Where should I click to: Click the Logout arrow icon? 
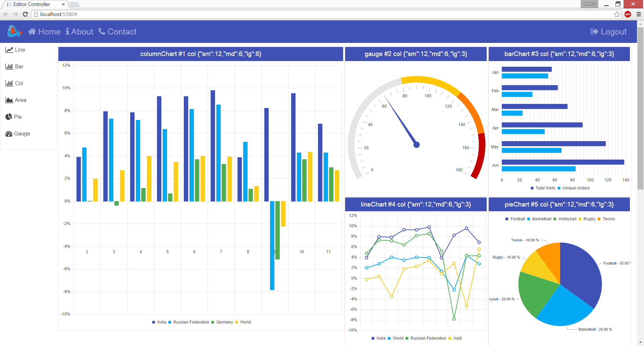tap(594, 32)
